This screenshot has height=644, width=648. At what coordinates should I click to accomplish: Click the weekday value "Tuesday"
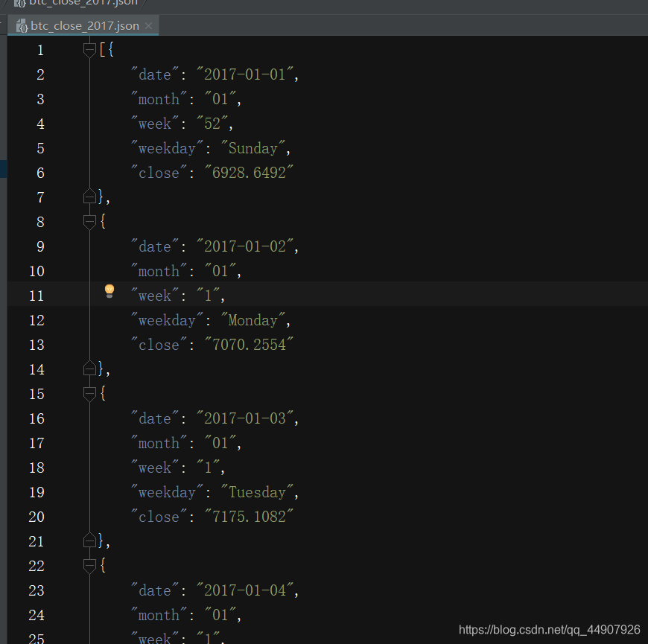(257, 492)
